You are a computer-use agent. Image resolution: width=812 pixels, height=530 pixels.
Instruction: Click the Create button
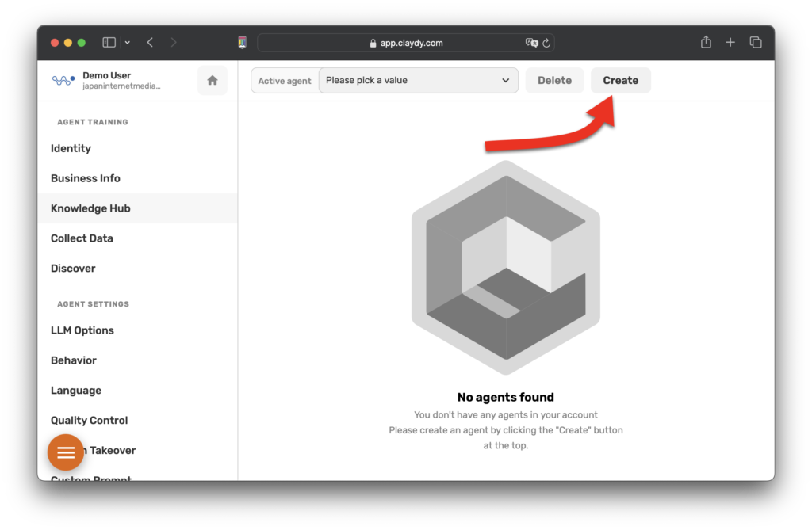click(621, 80)
